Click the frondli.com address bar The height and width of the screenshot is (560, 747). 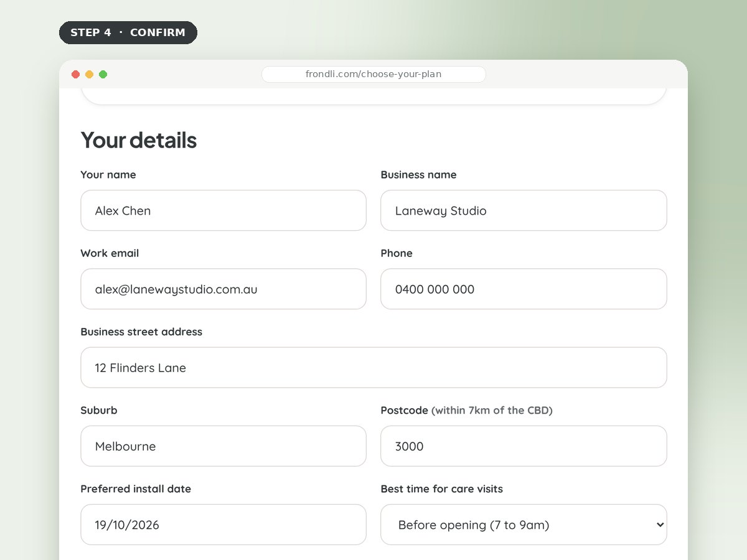374,74
